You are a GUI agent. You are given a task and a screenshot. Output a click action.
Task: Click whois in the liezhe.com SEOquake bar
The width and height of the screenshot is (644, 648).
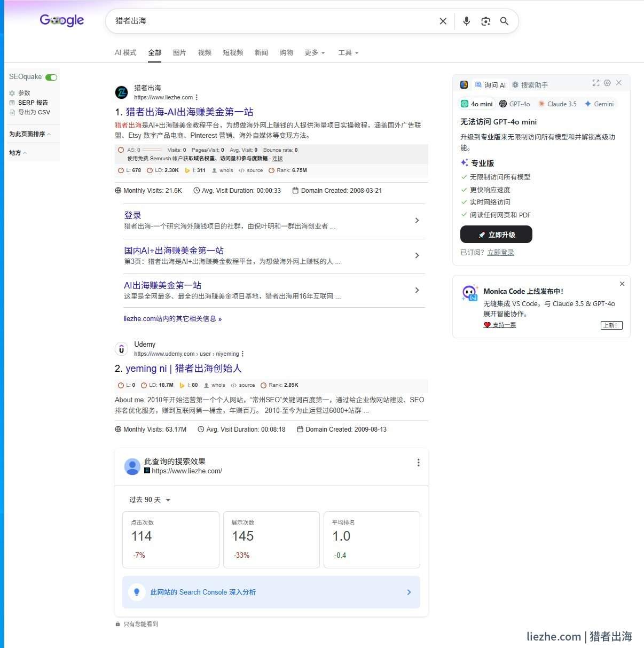click(x=223, y=170)
